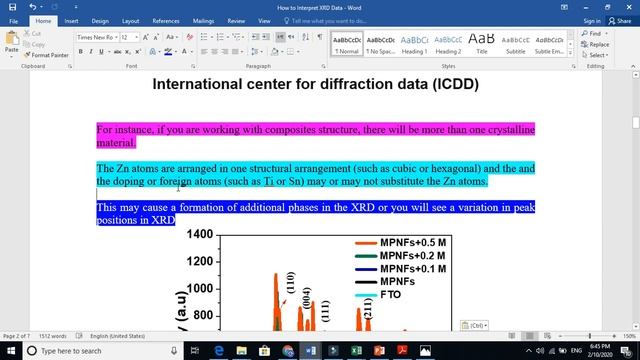This screenshot has height=360, width=640.
Task: Toggle Underline formatting
Action: click(101, 52)
